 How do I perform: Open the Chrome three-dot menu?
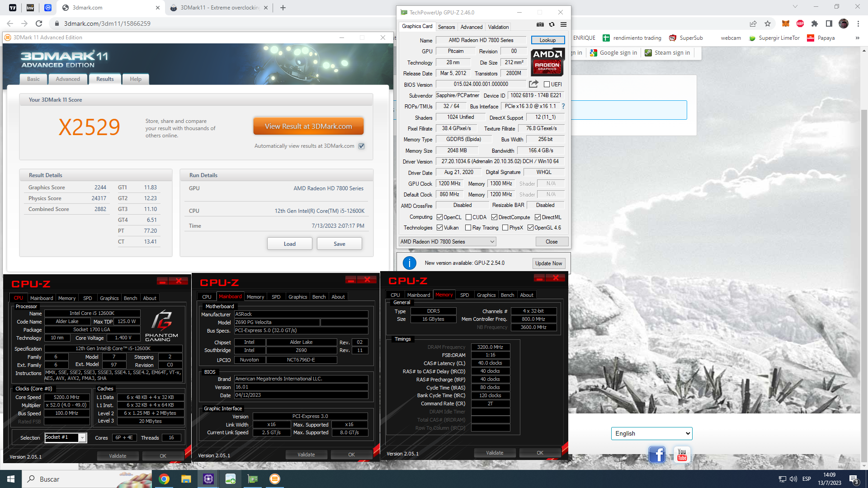[858, 23]
